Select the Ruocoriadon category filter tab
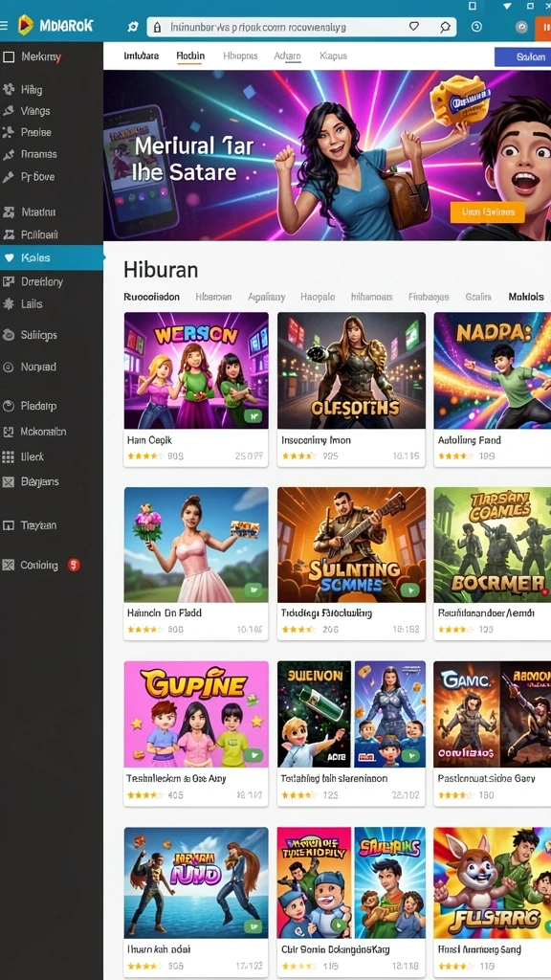Image resolution: width=551 pixels, height=980 pixels. [x=152, y=297]
